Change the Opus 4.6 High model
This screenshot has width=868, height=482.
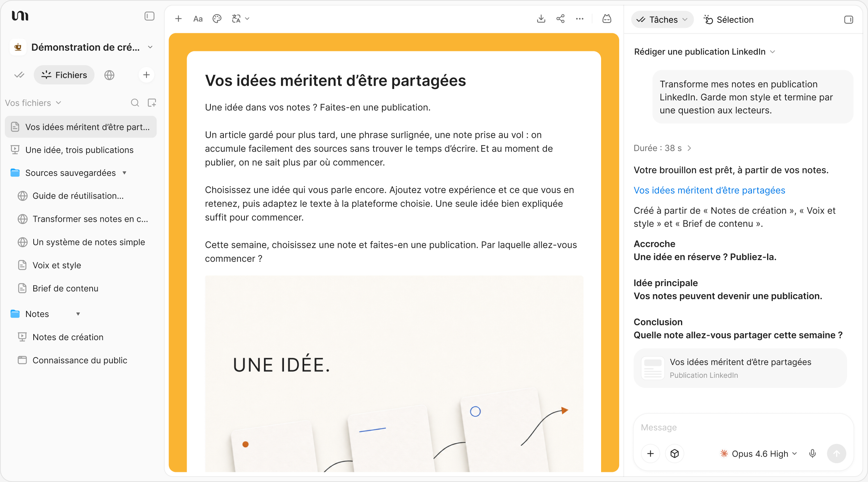point(758,453)
